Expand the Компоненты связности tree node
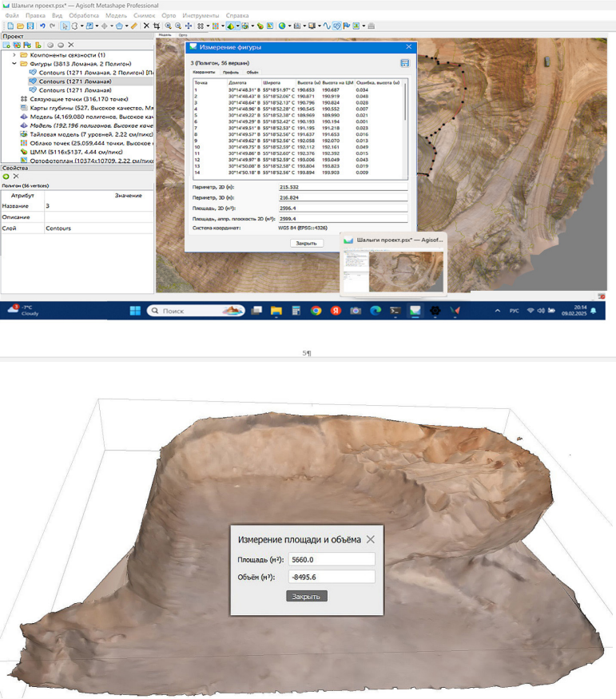 14,55
